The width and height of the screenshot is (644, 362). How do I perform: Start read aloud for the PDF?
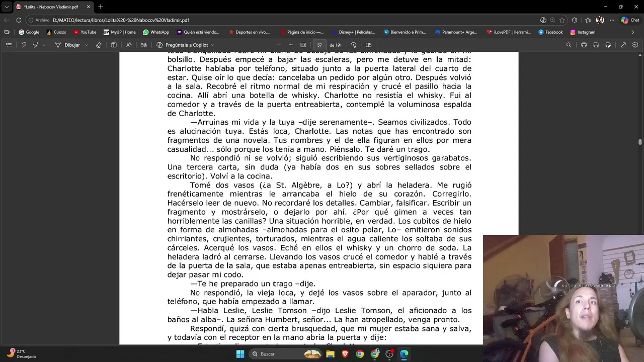pyautogui.click(x=129, y=45)
